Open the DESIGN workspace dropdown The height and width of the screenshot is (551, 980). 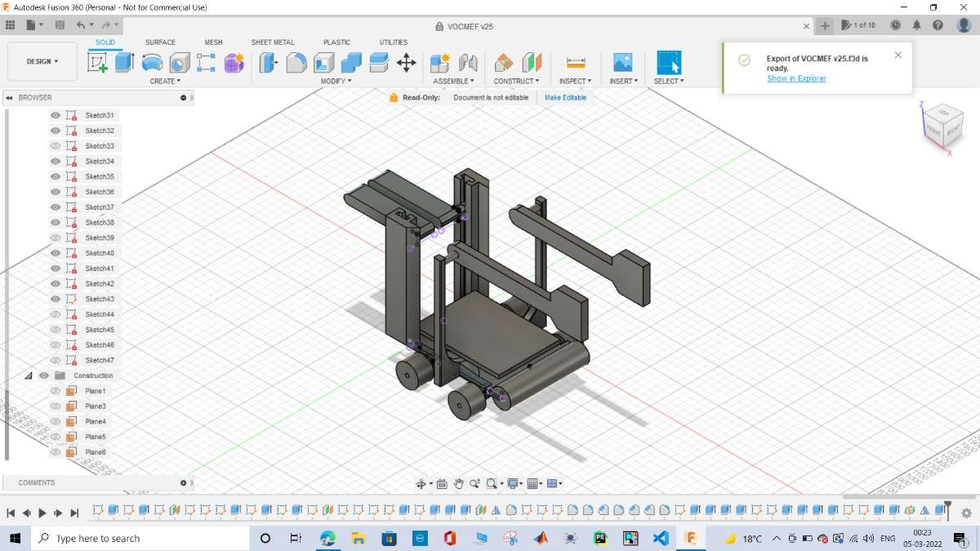(42, 61)
